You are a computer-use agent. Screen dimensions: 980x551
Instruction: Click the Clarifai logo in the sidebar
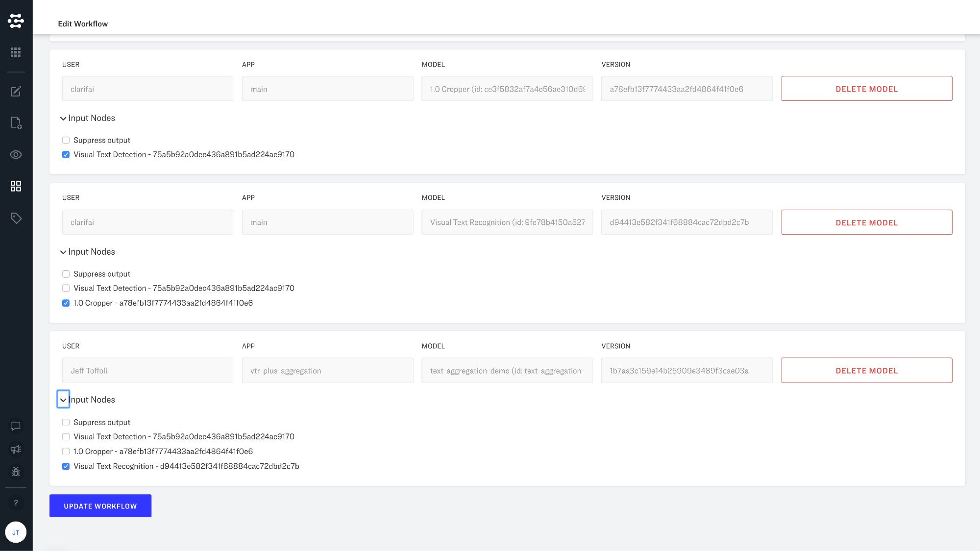coord(16,21)
